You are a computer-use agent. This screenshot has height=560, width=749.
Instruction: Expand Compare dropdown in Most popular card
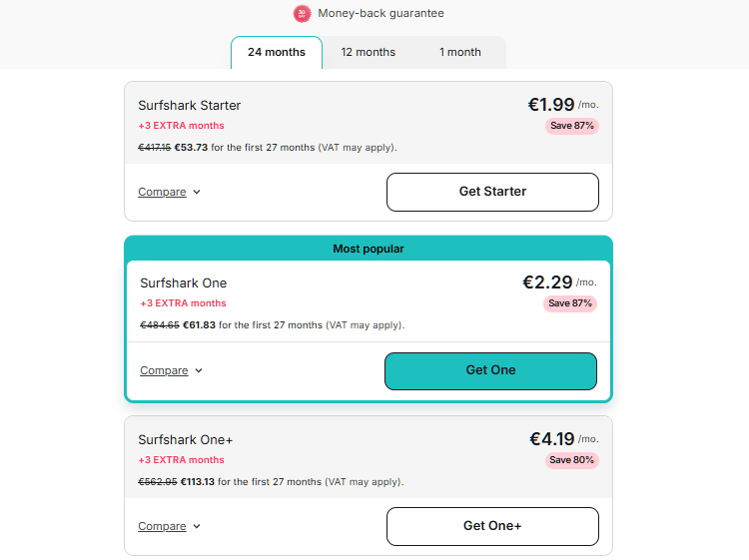[x=171, y=370]
